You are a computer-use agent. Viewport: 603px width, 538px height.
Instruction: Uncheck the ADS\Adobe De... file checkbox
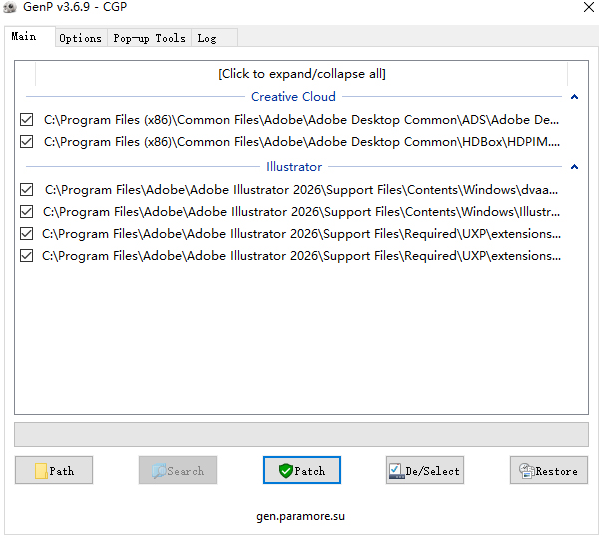(27, 120)
